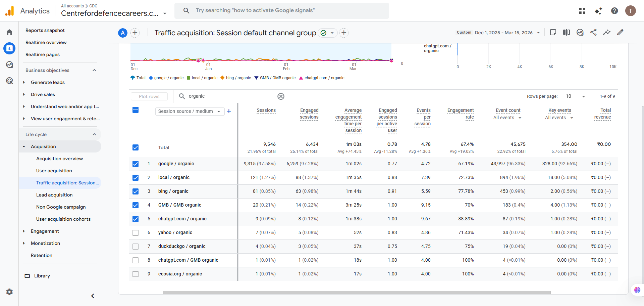The width and height of the screenshot is (644, 306).
Task: Sort by the Sessions column header
Action: [x=266, y=110]
